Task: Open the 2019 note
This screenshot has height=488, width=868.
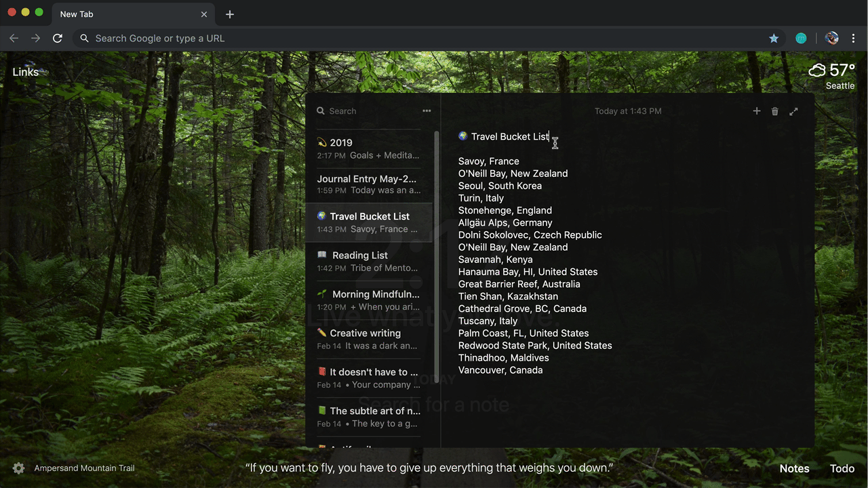Action: pyautogui.click(x=368, y=148)
